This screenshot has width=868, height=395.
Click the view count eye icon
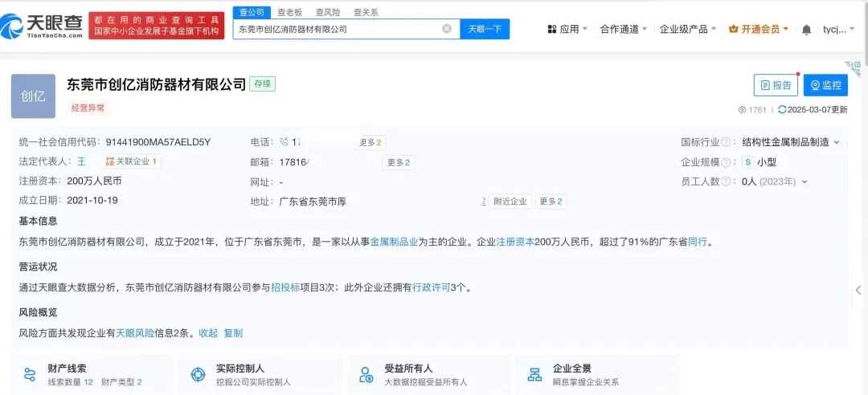click(x=743, y=109)
